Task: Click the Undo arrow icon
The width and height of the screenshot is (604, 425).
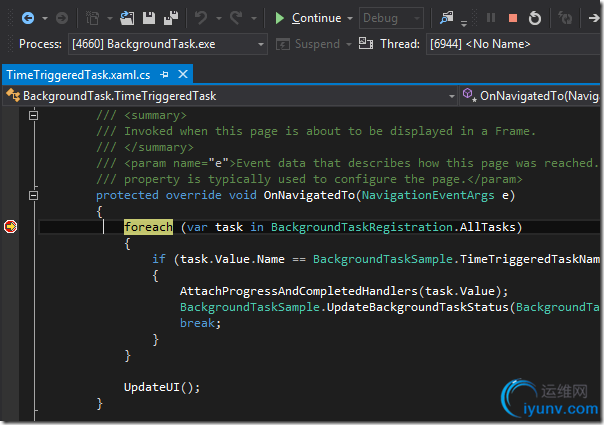Action: [x=201, y=18]
